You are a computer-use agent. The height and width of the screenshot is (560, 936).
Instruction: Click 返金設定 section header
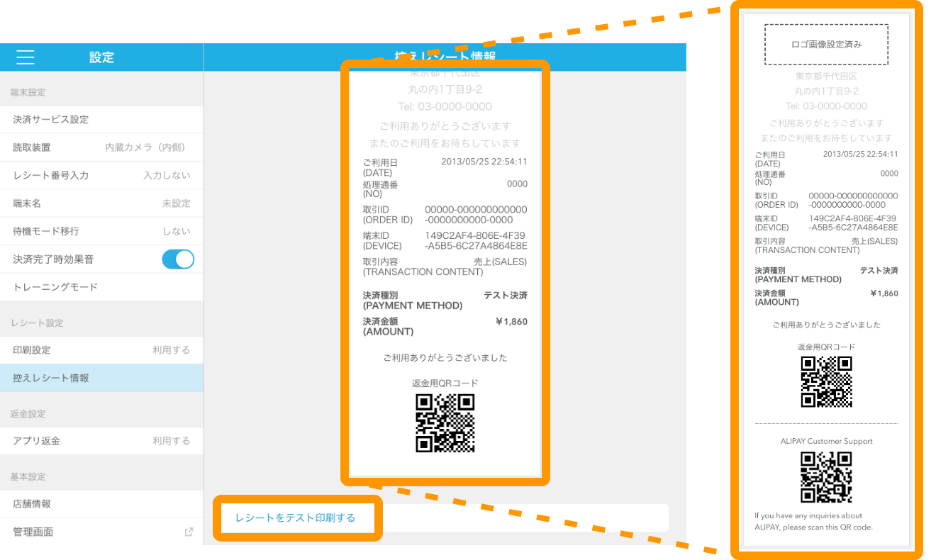pyautogui.click(x=28, y=413)
